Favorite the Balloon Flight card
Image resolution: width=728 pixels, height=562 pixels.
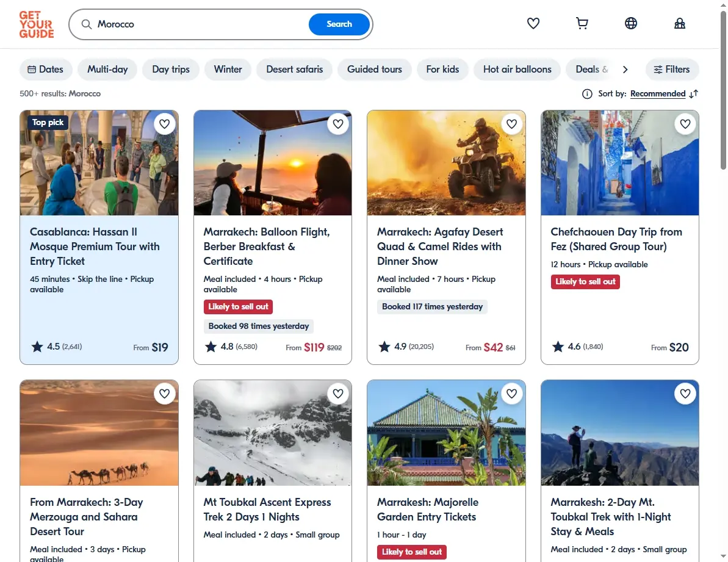[338, 124]
